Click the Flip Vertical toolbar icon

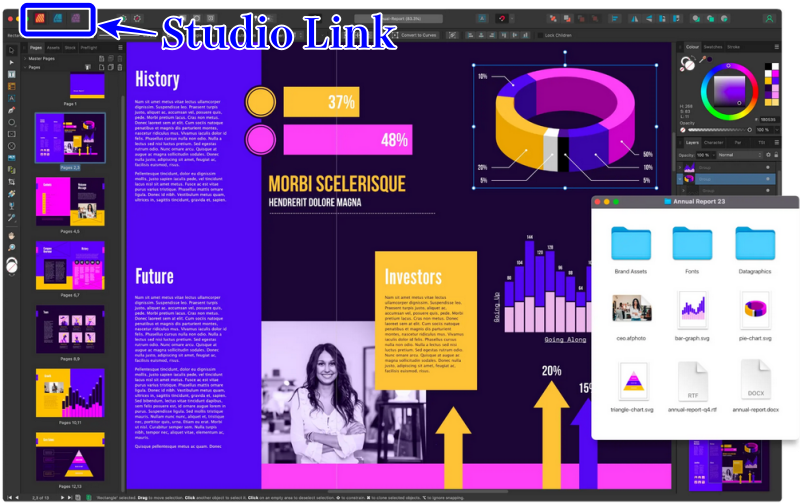click(648, 19)
